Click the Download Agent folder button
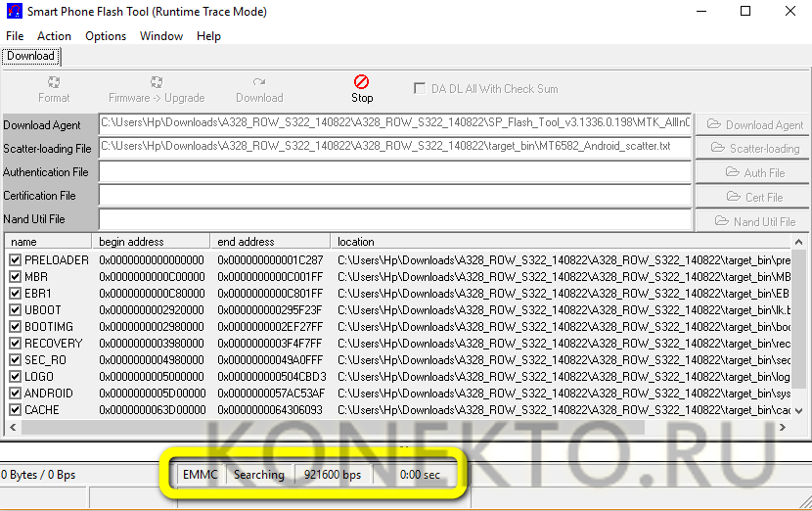Image resolution: width=812 pixels, height=511 pixels. [x=754, y=124]
